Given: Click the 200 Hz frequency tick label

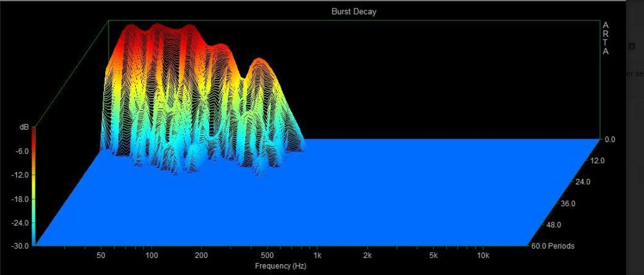Looking at the screenshot, I should click(201, 256).
